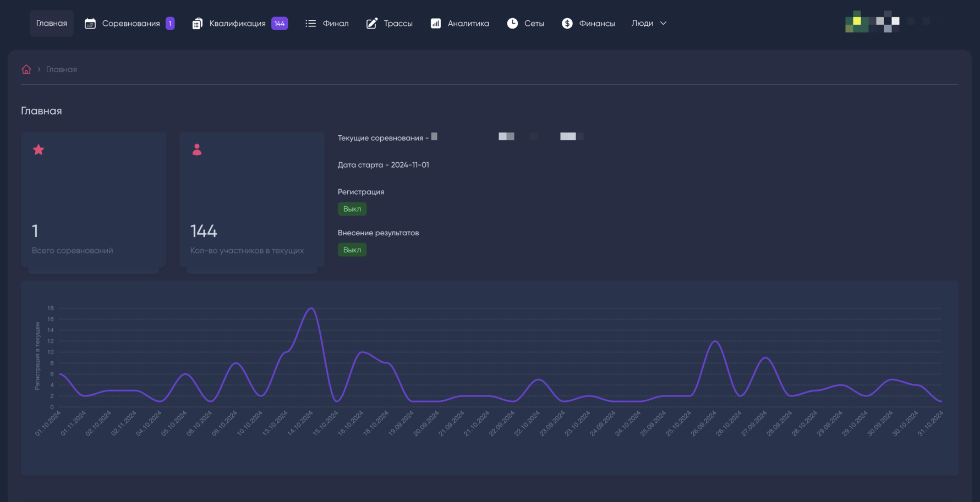Click the 144 badge on Квалификация
980x502 pixels.
pyautogui.click(x=280, y=23)
